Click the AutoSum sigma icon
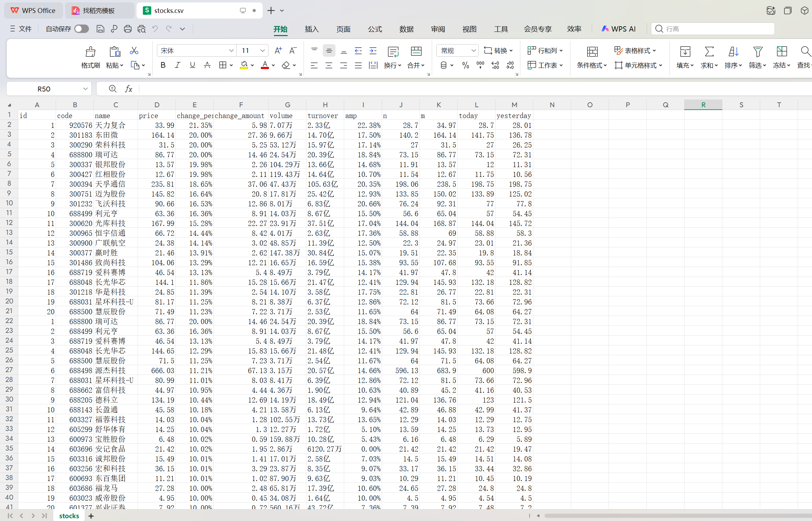Image resolution: width=812 pixels, height=521 pixels. pos(709,52)
